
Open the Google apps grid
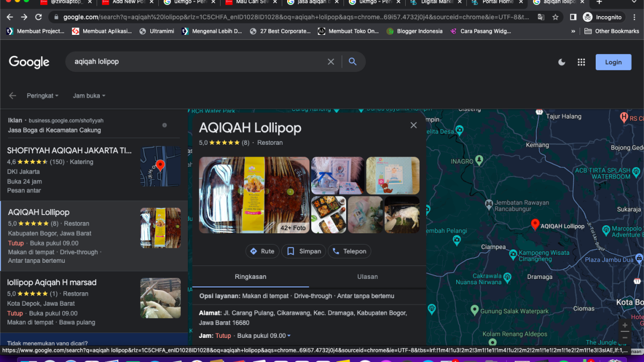[x=581, y=62]
